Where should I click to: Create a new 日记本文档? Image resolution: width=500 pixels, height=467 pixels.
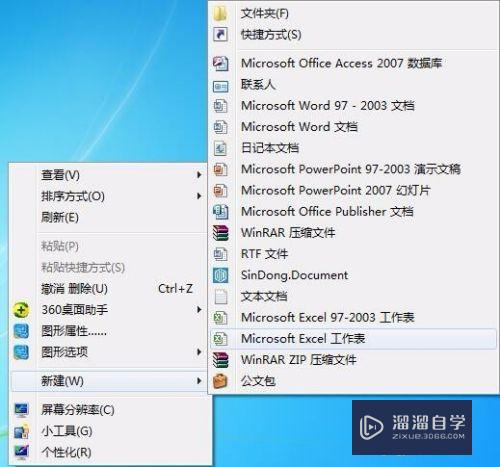tap(353, 148)
